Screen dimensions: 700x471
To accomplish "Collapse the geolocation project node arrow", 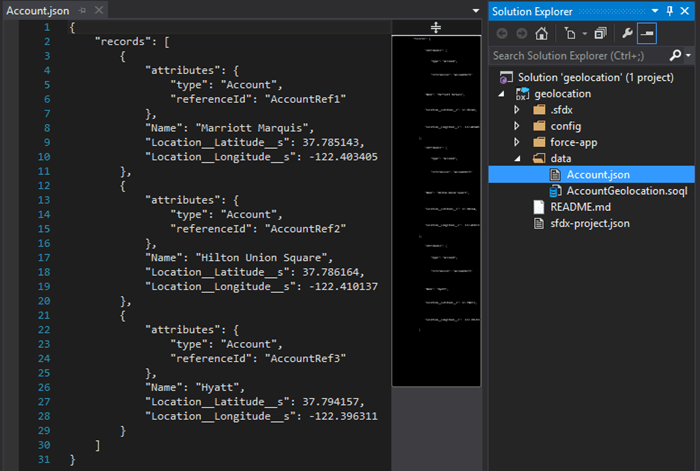I will [501, 94].
